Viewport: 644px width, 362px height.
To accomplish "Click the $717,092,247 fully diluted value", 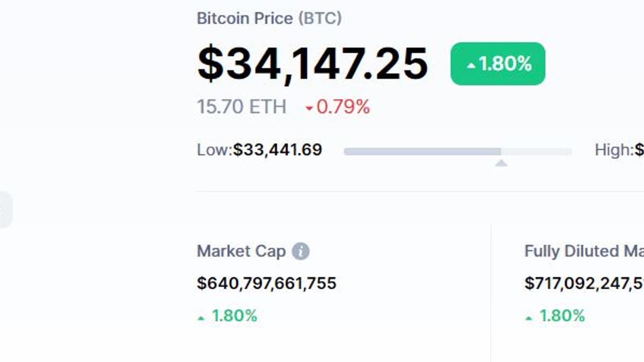I will coord(584,283).
